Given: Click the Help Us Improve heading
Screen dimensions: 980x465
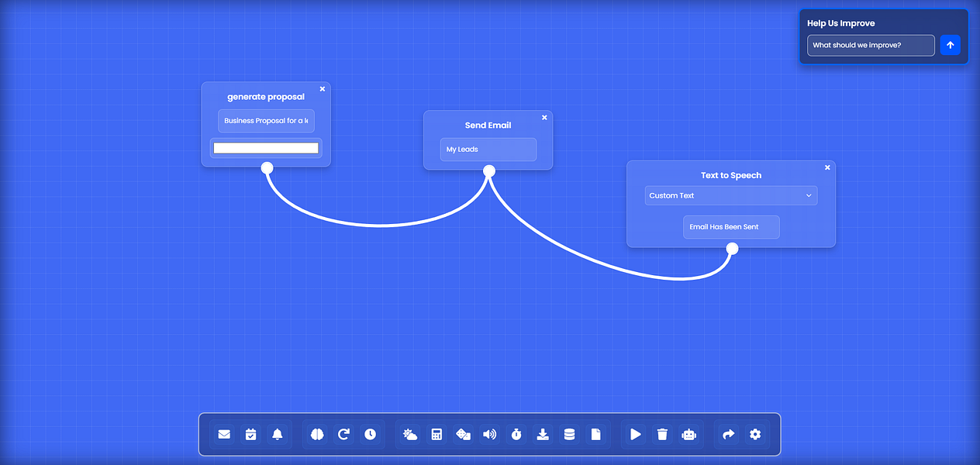Looking at the screenshot, I should 841,23.
